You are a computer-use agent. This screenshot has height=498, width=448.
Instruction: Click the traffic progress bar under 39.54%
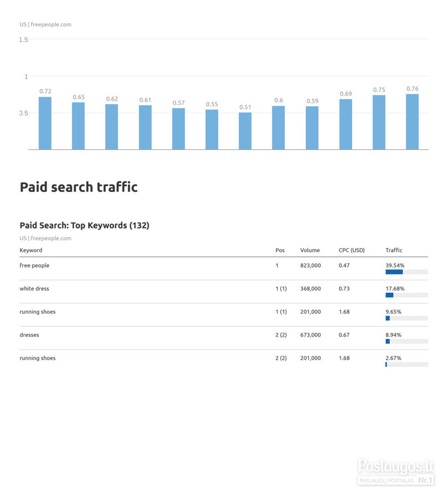406,272
